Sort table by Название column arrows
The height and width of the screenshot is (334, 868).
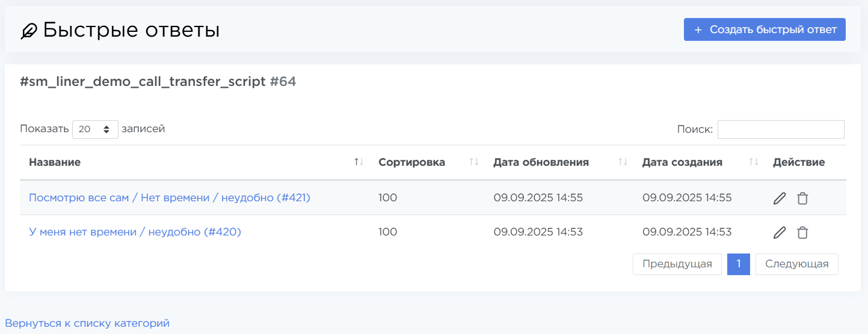pyautogui.click(x=359, y=162)
